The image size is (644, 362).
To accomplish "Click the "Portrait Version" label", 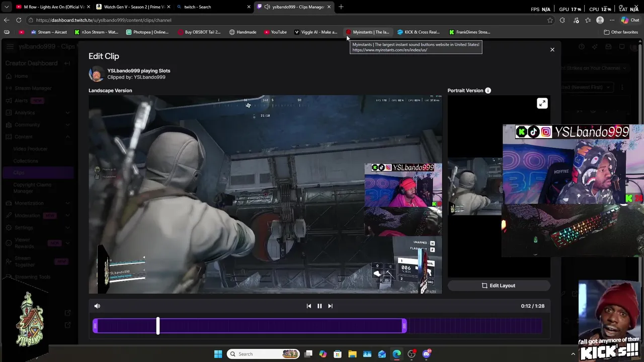I will 465,90.
